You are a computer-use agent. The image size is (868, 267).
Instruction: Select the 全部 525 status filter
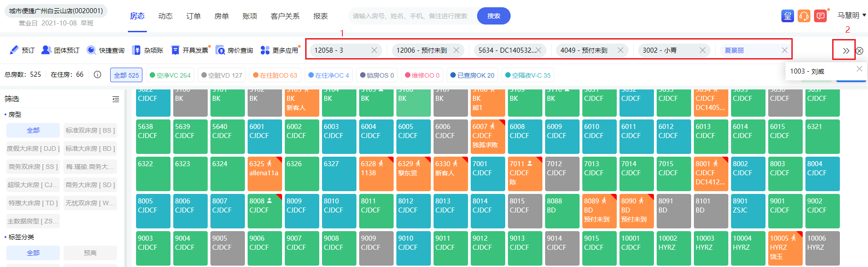point(127,75)
